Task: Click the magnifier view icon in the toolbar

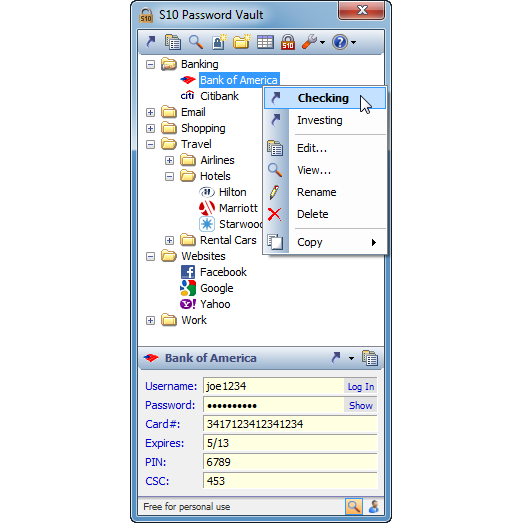Action: tap(196, 42)
